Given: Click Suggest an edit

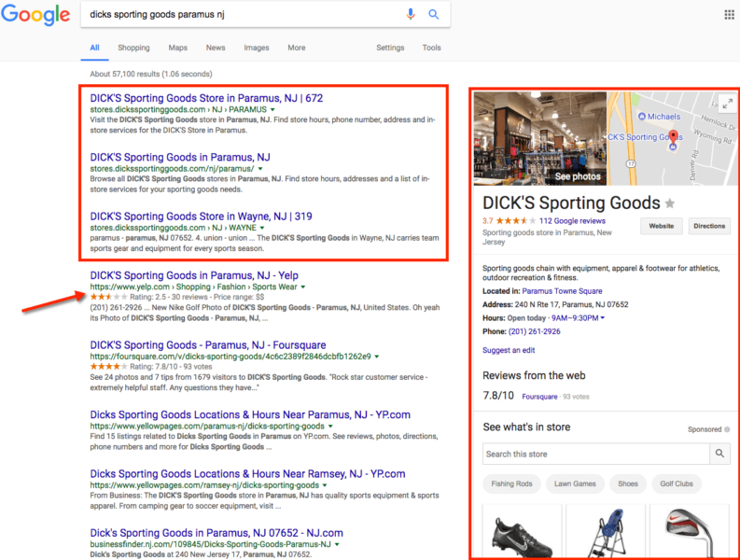Looking at the screenshot, I should [x=509, y=350].
